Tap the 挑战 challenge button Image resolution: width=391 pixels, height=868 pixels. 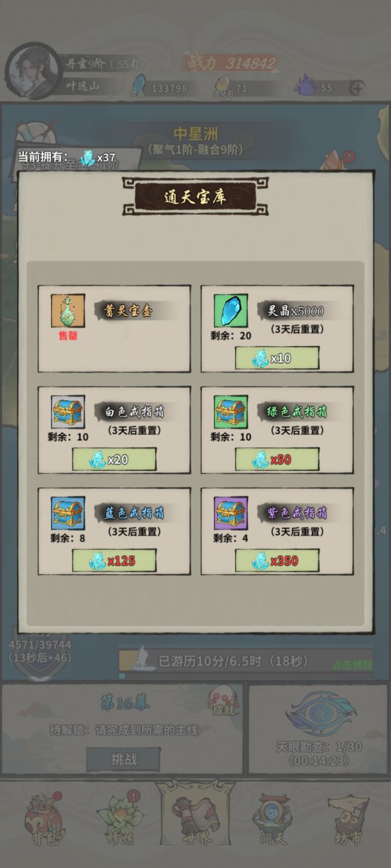click(x=123, y=759)
